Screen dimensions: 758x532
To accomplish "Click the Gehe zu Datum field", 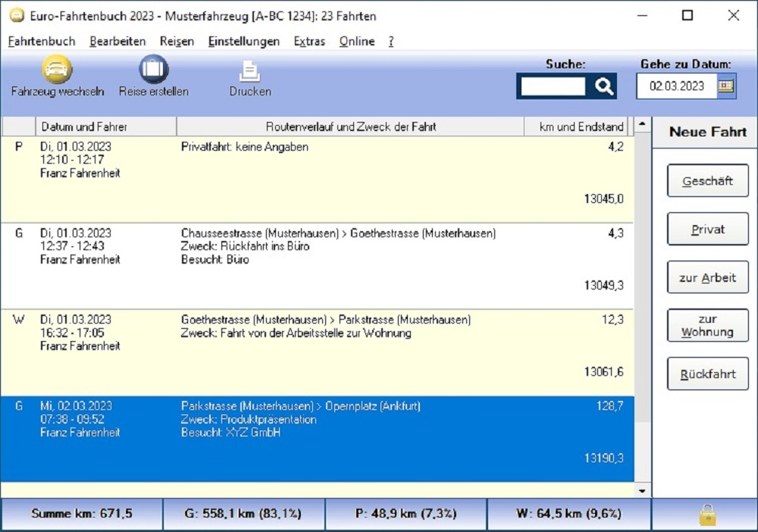I will point(677,86).
